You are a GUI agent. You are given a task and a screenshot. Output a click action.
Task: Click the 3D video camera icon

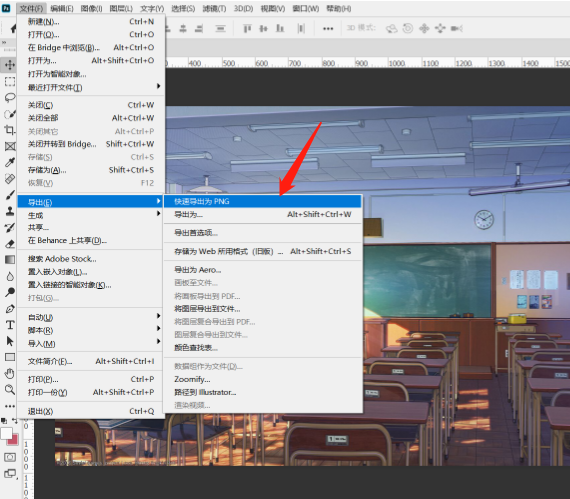456,28
